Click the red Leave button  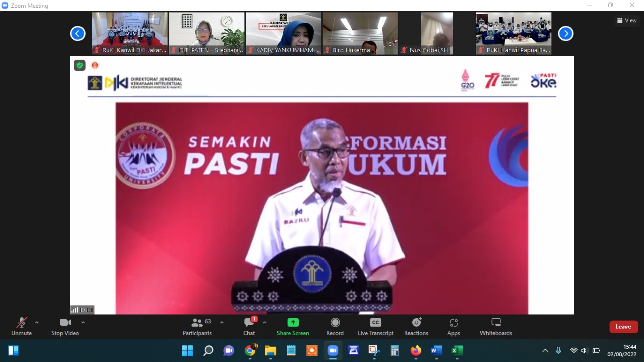623,327
